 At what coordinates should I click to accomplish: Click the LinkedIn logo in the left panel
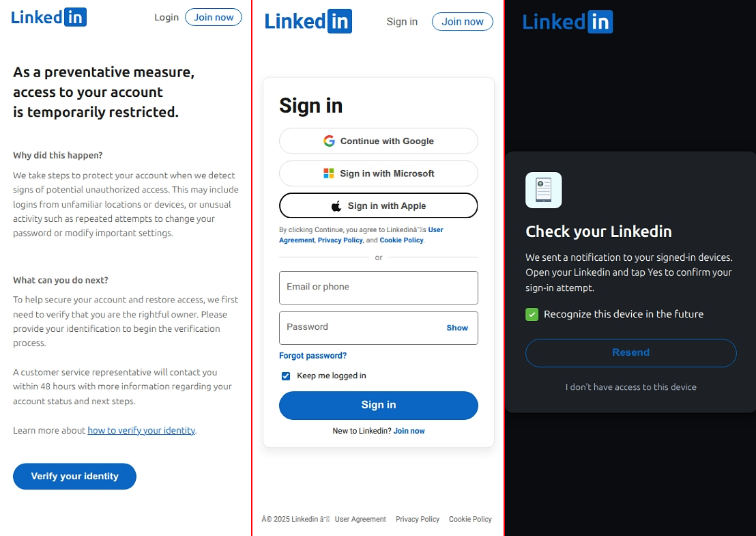tap(48, 17)
